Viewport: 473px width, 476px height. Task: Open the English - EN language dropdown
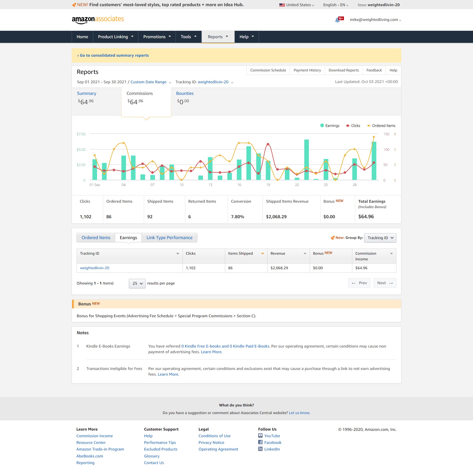(x=336, y=5)
